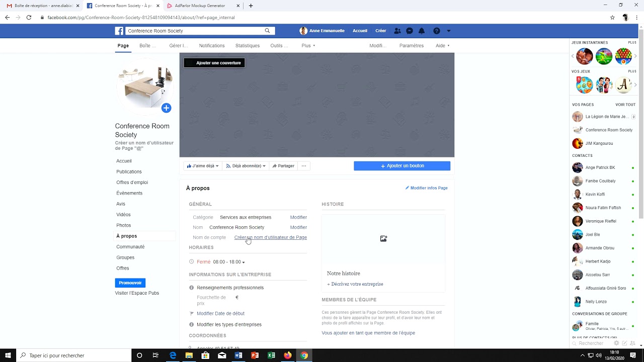Open a new browser tab with the plus
644x362 pixels.
[x=251, y=6]
